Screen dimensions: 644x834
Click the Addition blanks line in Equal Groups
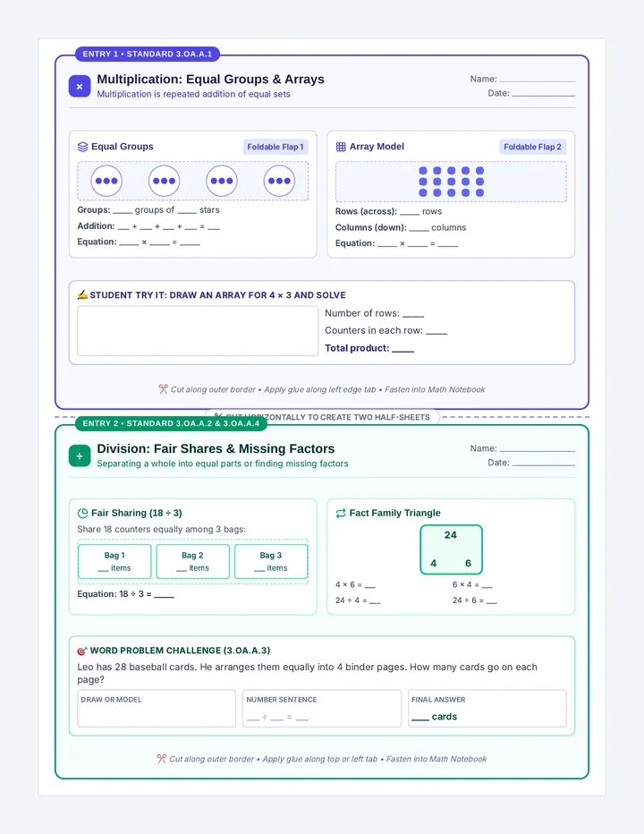pos(148,226)
